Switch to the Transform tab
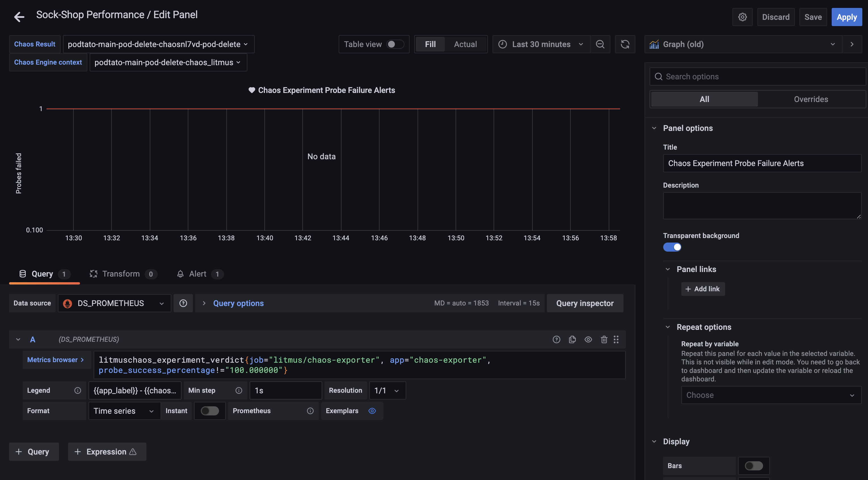This screenshot has width=868, height=480. (x=121, y=274)
